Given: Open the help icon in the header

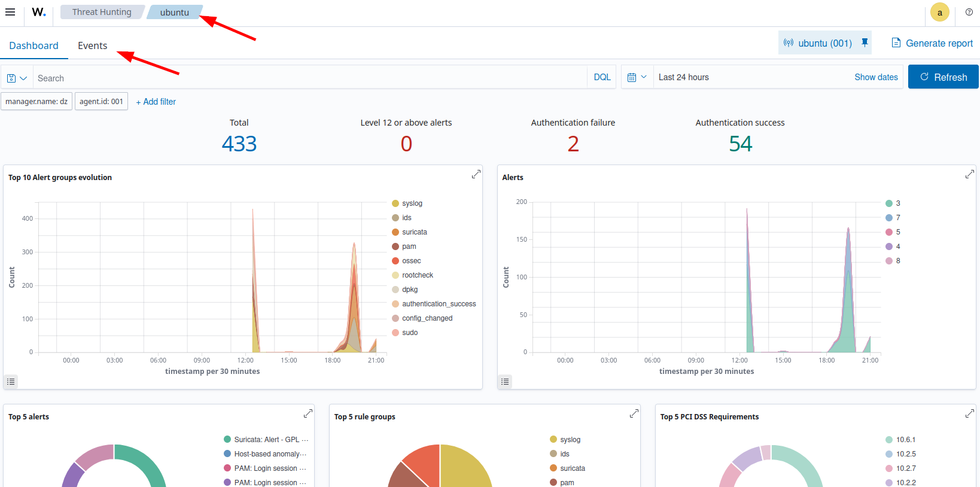Looking at the screenshot, I should [x=969, y=12].
